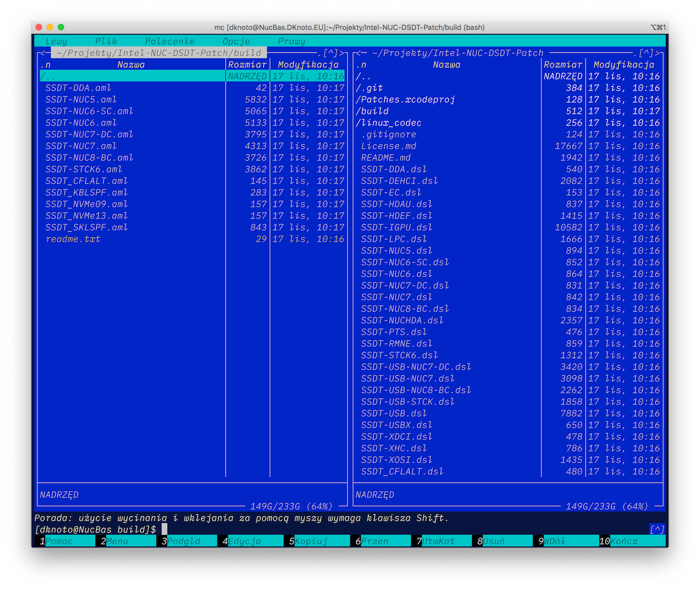Click the left panel forward arrow
The width and height of the screenshot is (700, 589).
coord(342,53)
